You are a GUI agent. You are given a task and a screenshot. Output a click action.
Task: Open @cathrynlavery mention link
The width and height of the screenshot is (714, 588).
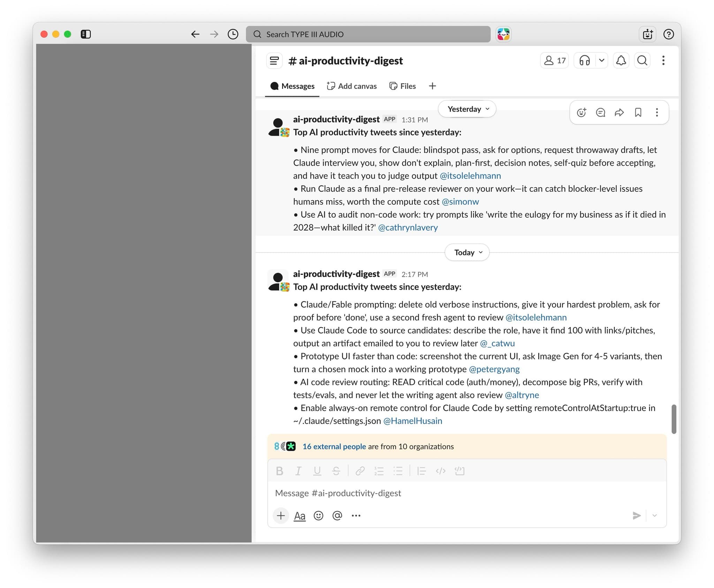pyautogui.click(x=408, y=227)
